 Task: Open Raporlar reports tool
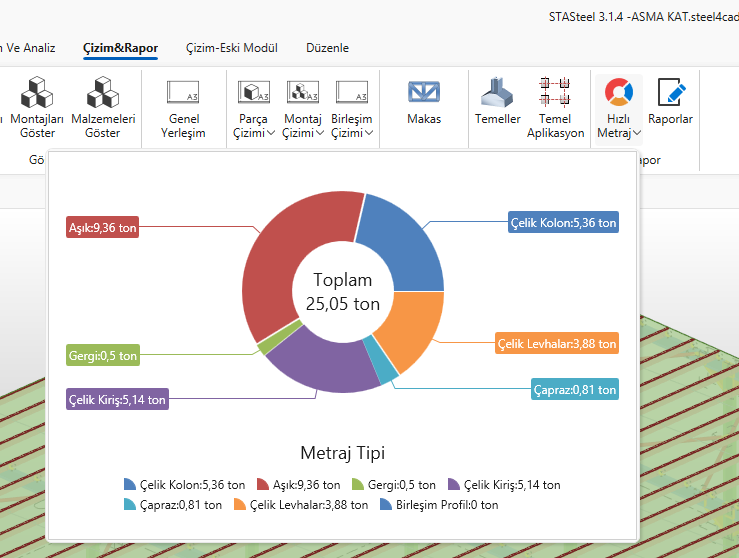coord(670,94)
